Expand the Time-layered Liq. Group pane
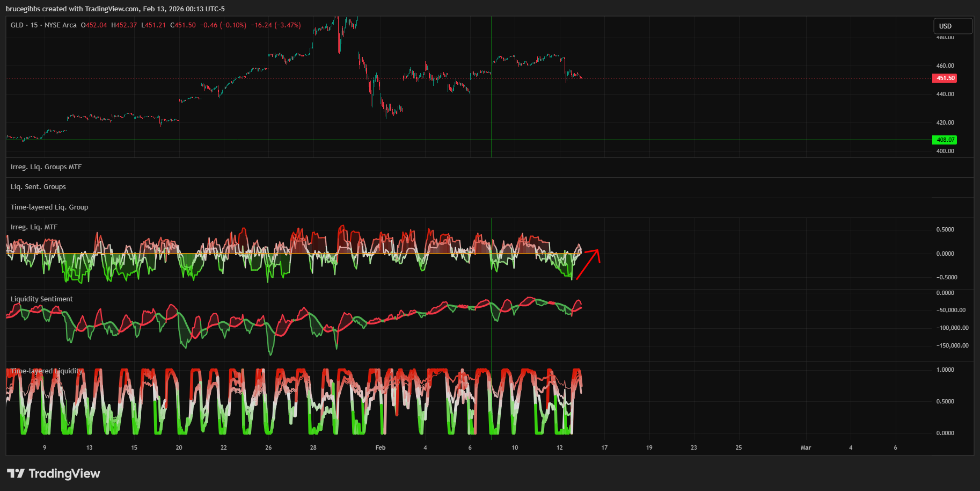Viewport: 980px width, 491px height. (x=49, y=207)
